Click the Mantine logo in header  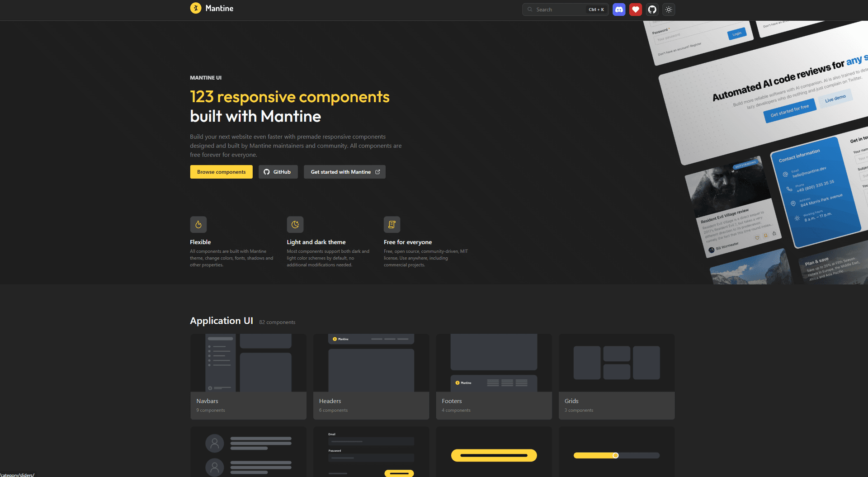[212, 9]
